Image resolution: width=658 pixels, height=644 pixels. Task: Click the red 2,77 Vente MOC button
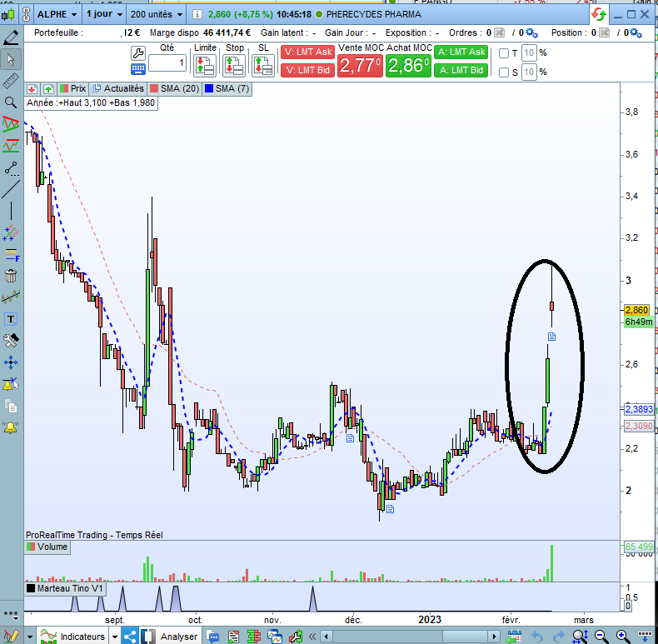click(360, 66)
